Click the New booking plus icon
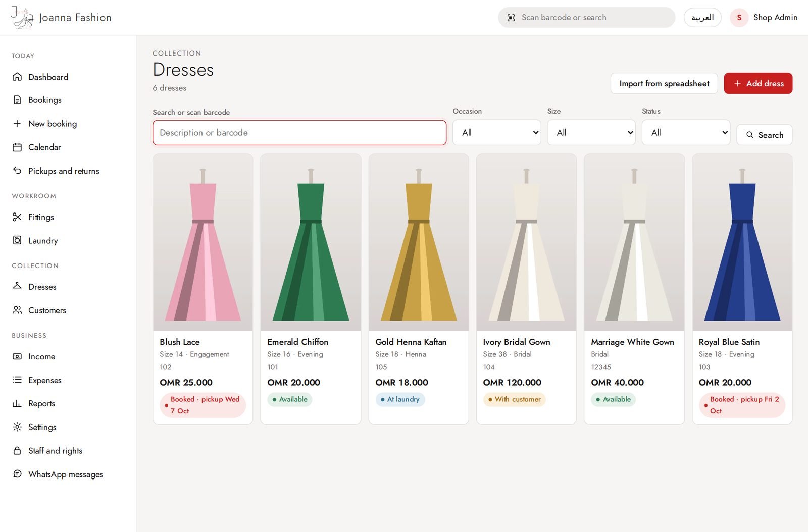 pos(17,124)
